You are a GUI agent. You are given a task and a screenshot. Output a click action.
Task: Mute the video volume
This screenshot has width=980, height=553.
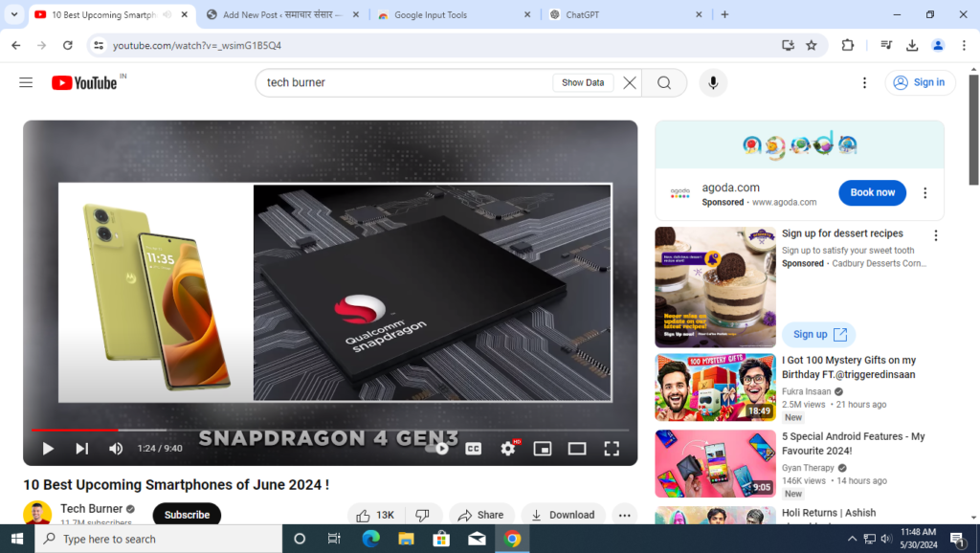tap(116, 449)
